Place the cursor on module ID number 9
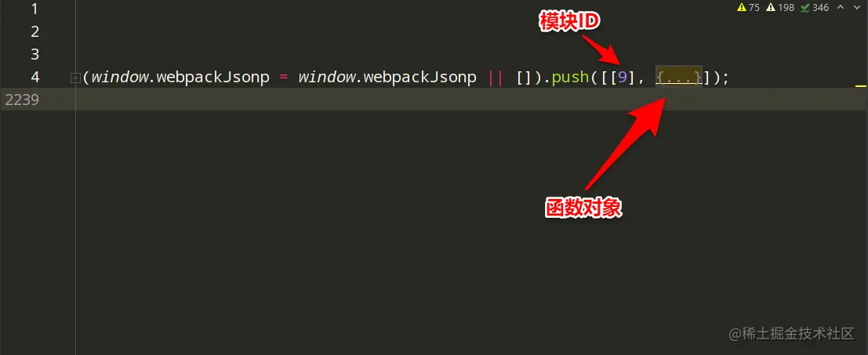868x355 pixels. (x=623, y=77)
